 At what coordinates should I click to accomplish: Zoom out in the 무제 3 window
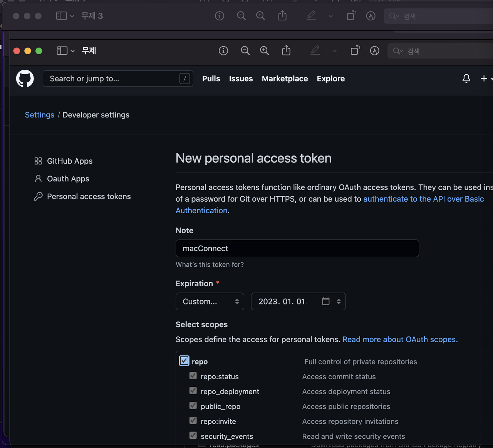tap(241, 16)
